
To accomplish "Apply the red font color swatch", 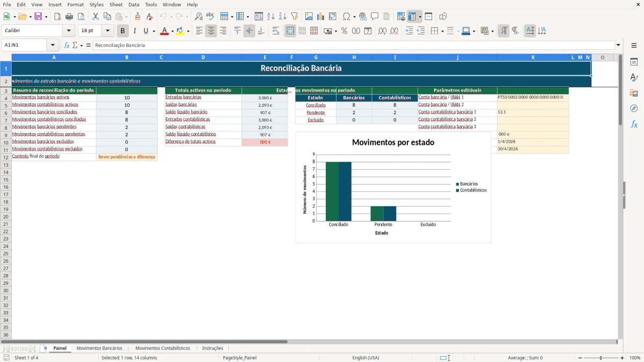I will (164, 31).
